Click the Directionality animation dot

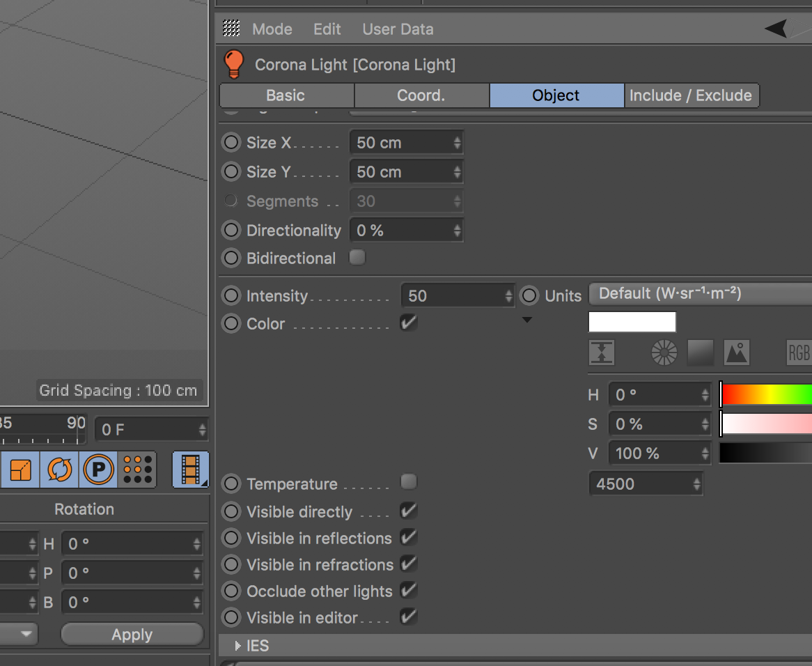(x=231, y=230)
